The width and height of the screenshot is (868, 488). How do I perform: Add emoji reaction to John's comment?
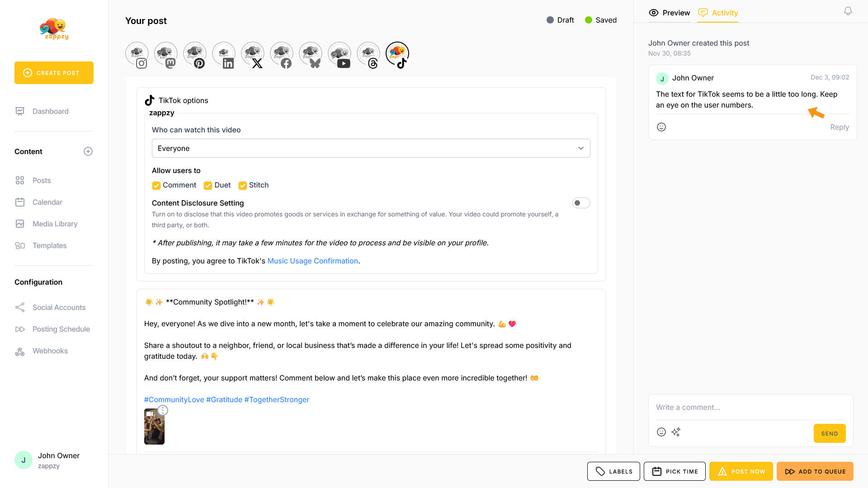point(661,127)
